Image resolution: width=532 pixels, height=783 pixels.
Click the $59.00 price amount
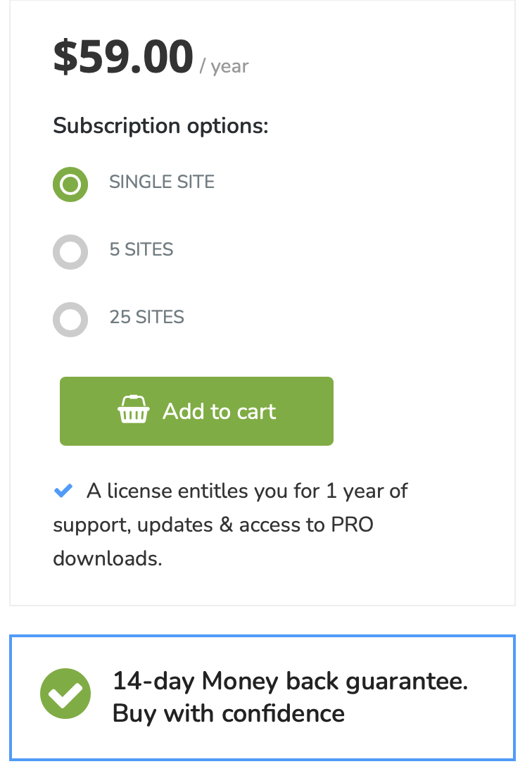tap(123, 57)
